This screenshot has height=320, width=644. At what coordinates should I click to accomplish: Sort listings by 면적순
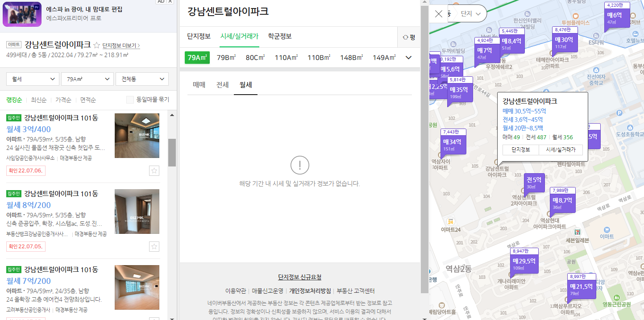click(88, 100)
